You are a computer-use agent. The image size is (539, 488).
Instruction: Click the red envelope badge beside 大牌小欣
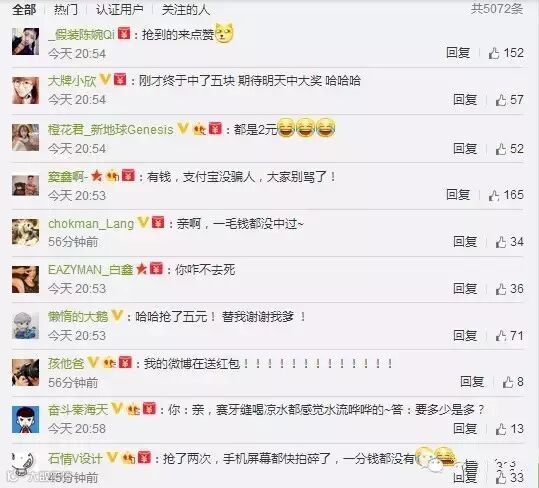click(x=120, y=79)
